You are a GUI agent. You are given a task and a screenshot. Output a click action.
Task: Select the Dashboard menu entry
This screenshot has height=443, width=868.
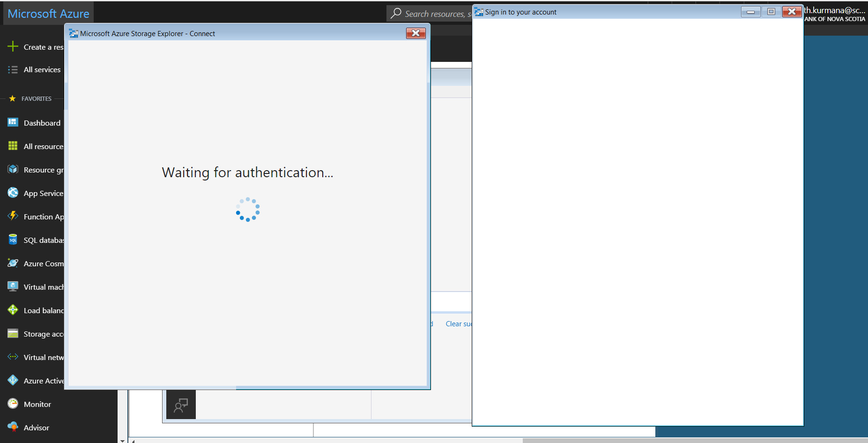click(x=42, y=123)
